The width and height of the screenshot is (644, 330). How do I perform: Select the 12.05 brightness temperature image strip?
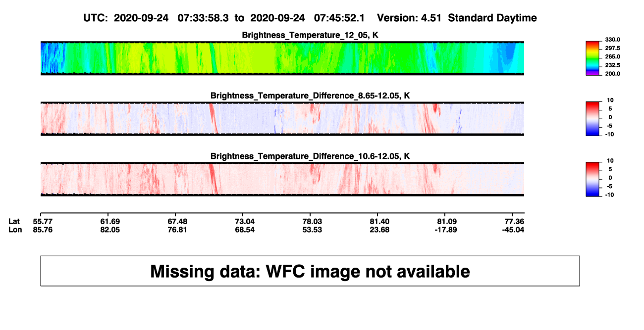click(x=282, y=58)
